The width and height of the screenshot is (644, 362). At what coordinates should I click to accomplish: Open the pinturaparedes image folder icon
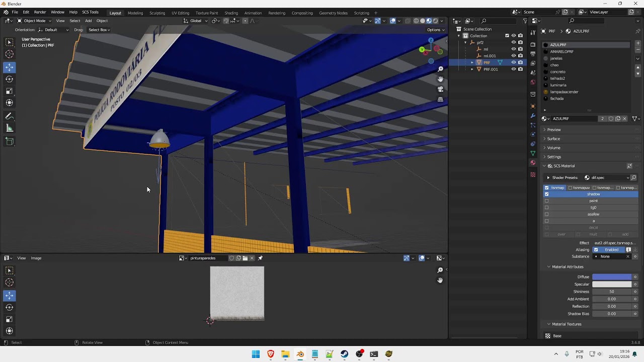point(245,258)
